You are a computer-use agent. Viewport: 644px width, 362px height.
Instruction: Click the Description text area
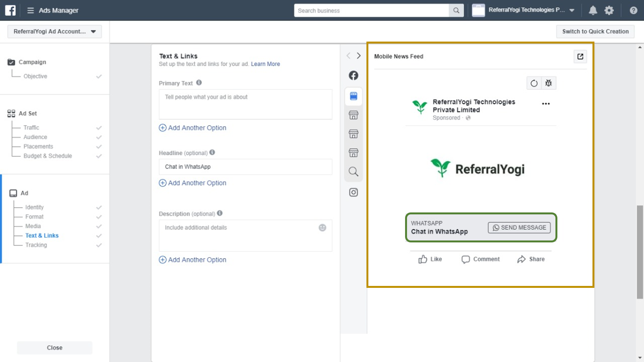pyautogui.click(x=245, y=236)
